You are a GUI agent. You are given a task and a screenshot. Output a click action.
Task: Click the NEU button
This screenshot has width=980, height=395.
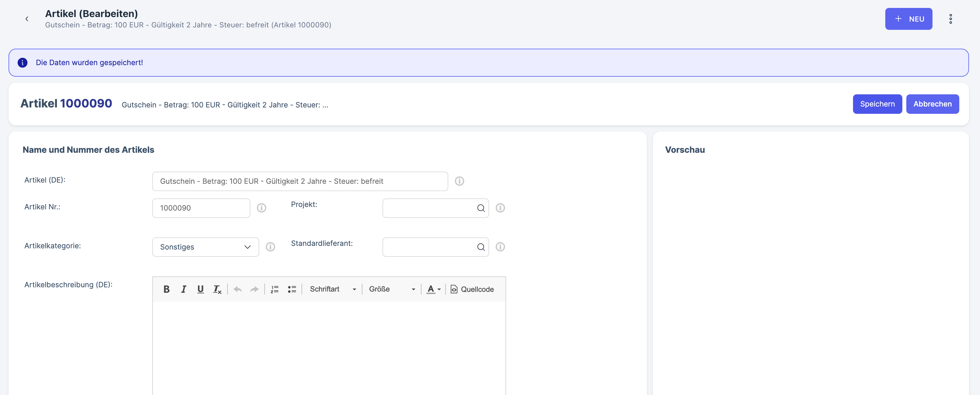pos(908,19)
